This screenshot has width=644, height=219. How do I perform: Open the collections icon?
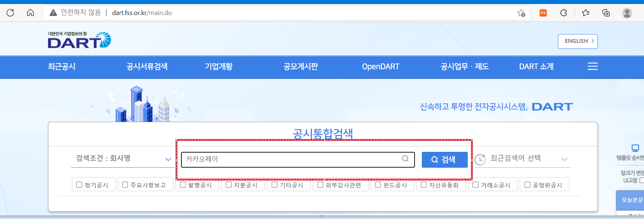click(606, 13)
